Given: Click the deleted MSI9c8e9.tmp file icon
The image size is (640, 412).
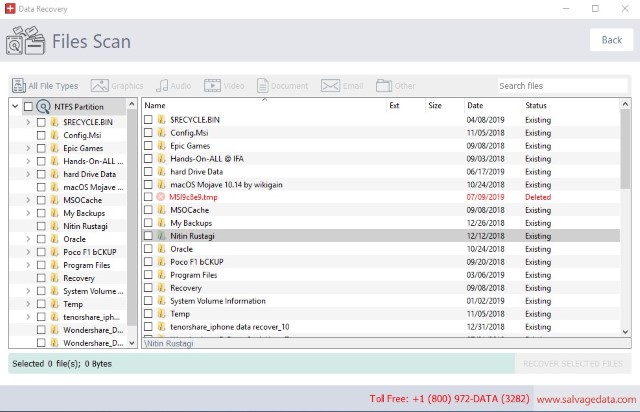Looking at the screenshot, I should point(161,197).
